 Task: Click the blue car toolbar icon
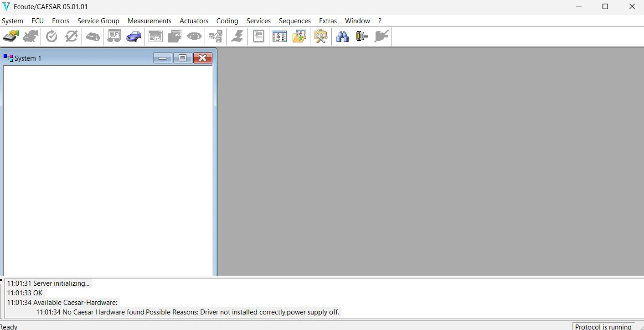(x=134, y=37)
